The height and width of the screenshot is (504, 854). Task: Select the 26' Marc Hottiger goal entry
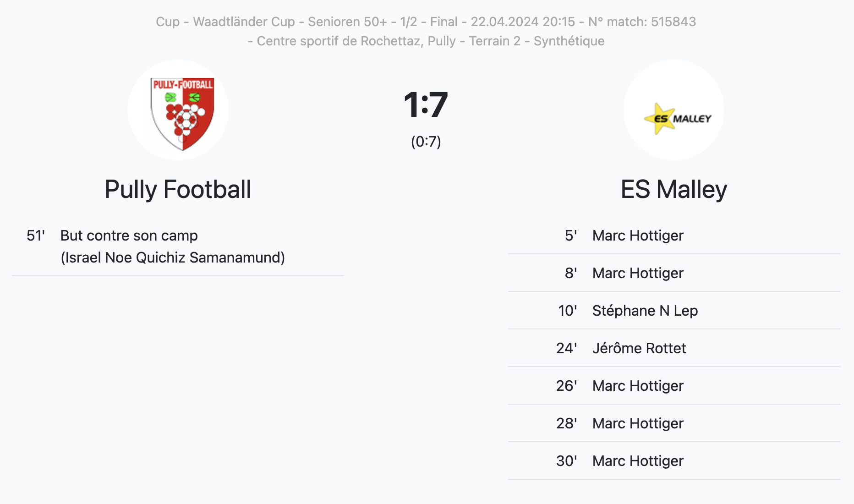[674, 386]
